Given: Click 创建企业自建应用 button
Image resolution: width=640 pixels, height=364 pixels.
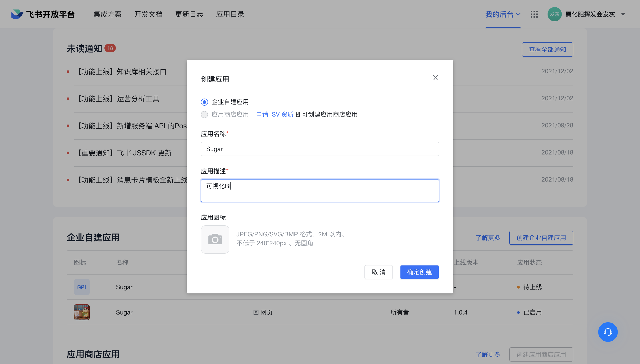Looking at the screenshot, I should point(541,238).
